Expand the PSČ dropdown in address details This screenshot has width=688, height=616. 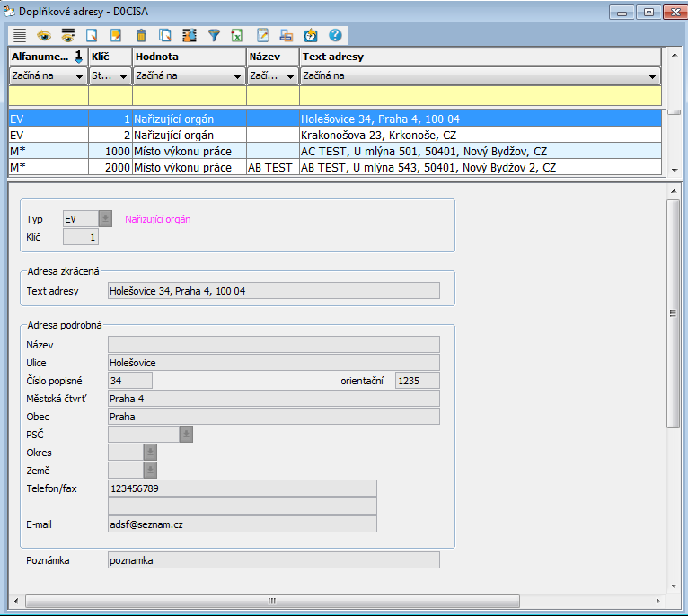(x=186, y=434)
